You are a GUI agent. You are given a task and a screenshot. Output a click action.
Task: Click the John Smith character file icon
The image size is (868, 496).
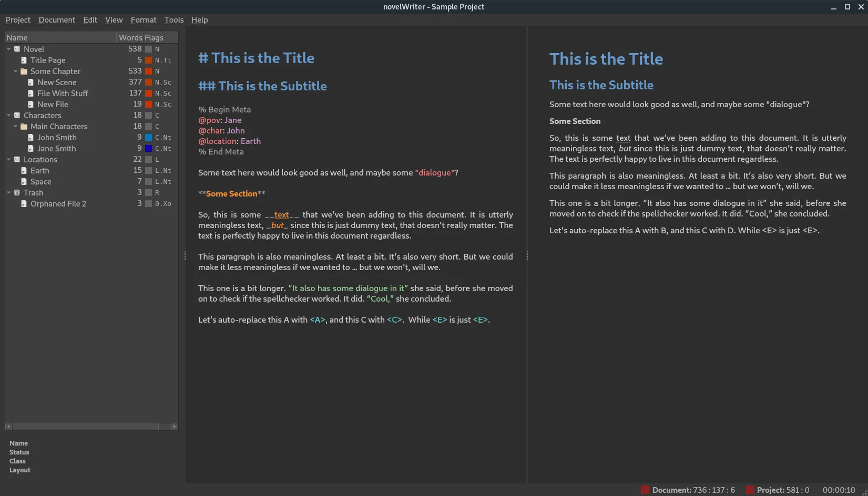tap(30, 137)
